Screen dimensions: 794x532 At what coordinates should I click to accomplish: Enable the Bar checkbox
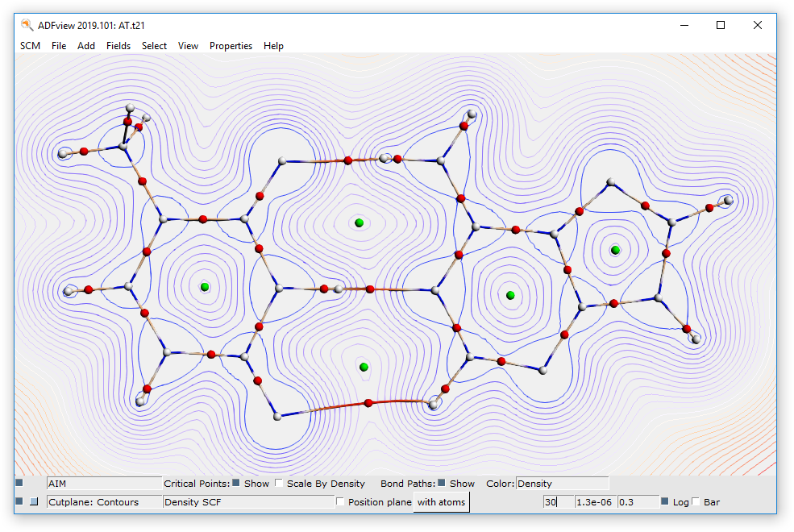click(x=696, y=501)
